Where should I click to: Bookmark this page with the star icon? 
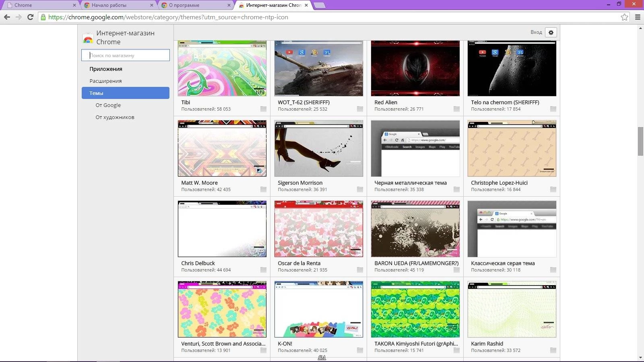pyautogui.click(x=624, y=17)
